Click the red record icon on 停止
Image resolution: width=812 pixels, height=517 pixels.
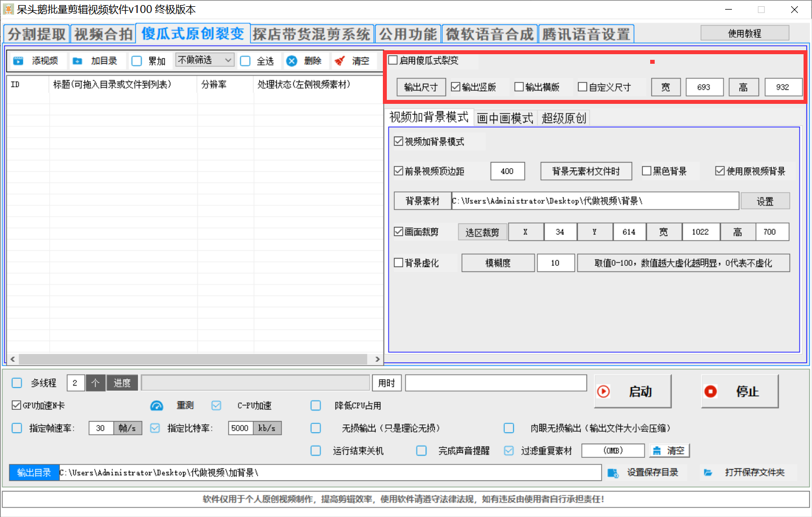(x=710, y=391)
